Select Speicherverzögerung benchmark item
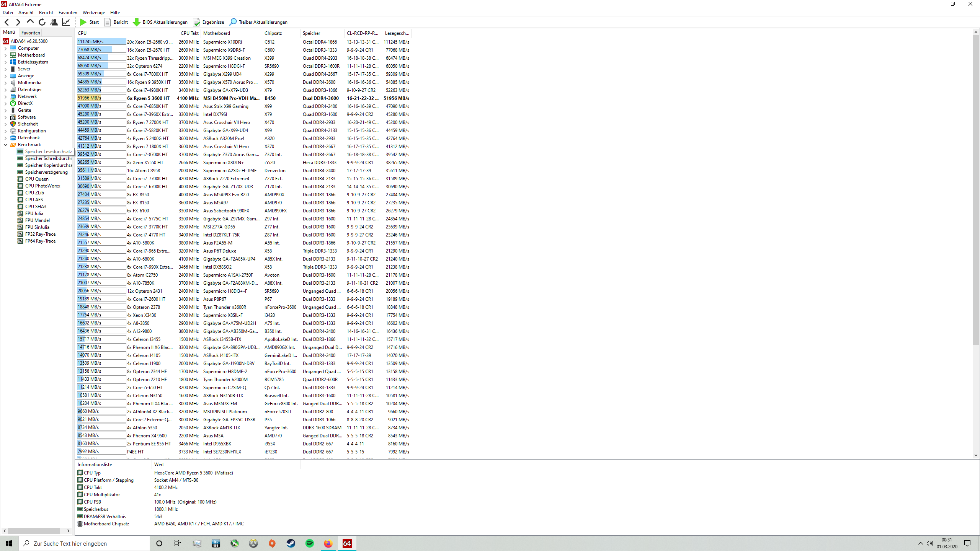 click(x=46, y=172)
